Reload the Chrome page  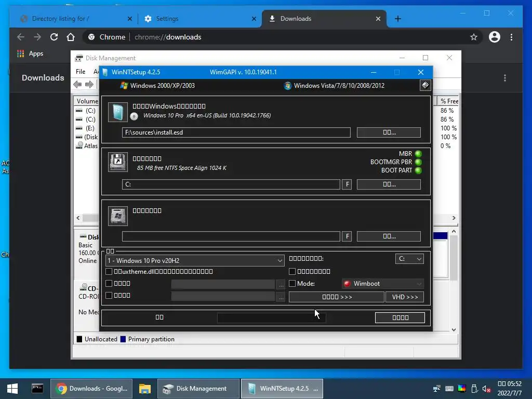pos(54,37)
